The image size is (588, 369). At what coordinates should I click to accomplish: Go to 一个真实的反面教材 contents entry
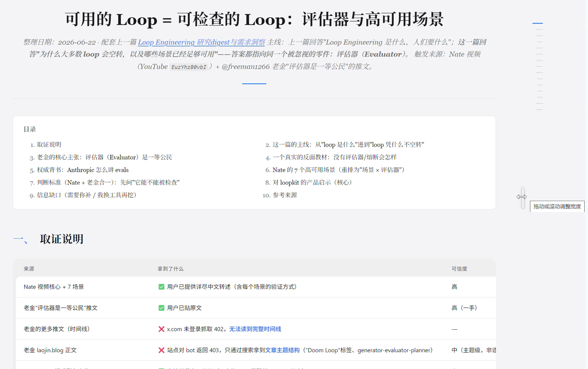click(334, 157)
